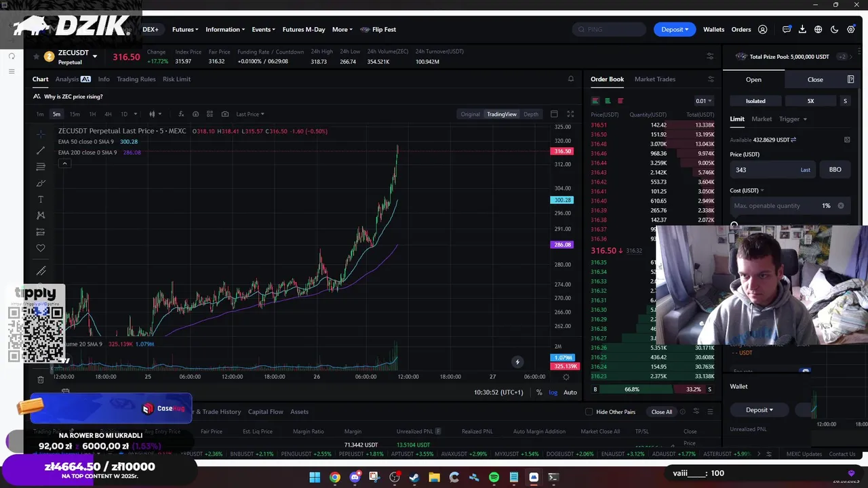Open Spotify from the taskbar
The height and width of the screenshot is (488, 868).
(x=494, y=478)
